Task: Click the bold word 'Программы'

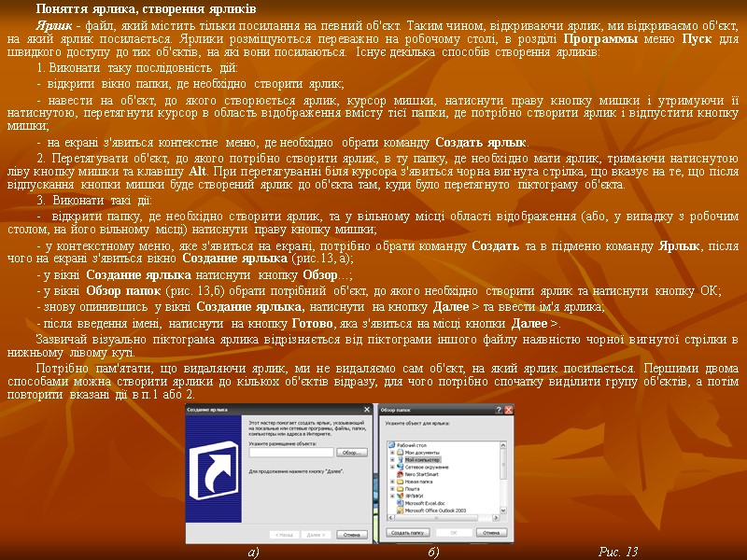Action: [x=600, y=39]
